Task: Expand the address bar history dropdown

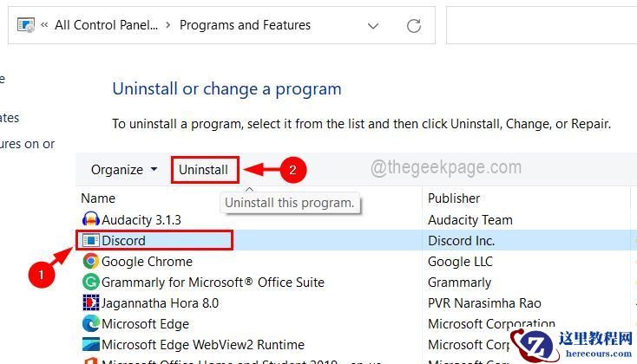Action: click(x=373, y=25)
